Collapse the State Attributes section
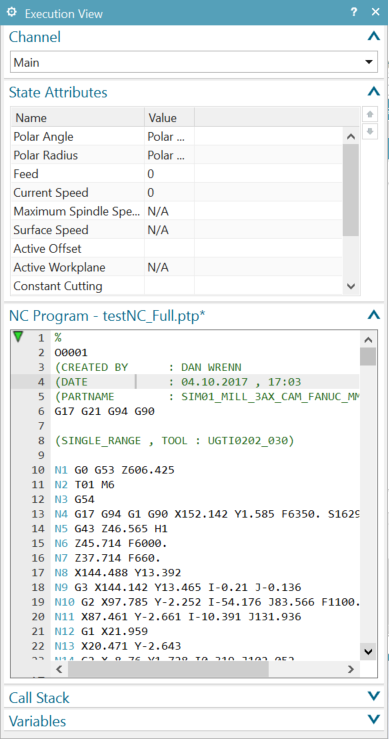Screen dimensions: 389x739 373,92
